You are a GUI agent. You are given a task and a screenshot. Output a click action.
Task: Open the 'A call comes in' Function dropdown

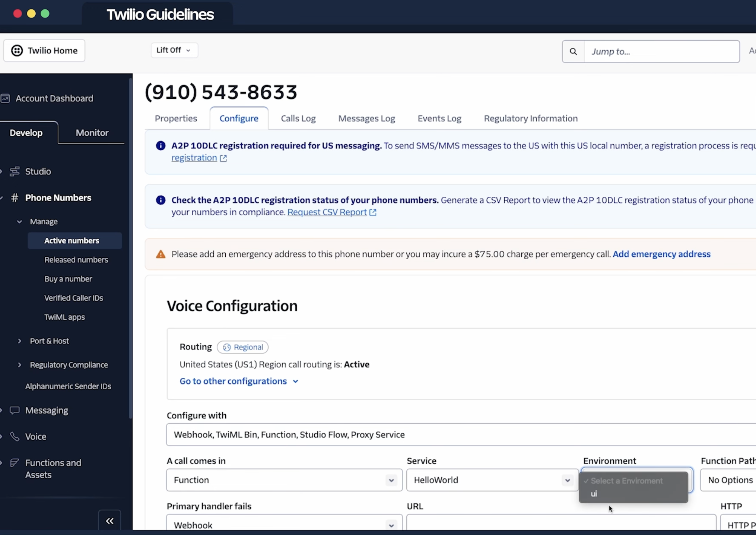pos(284,480)
